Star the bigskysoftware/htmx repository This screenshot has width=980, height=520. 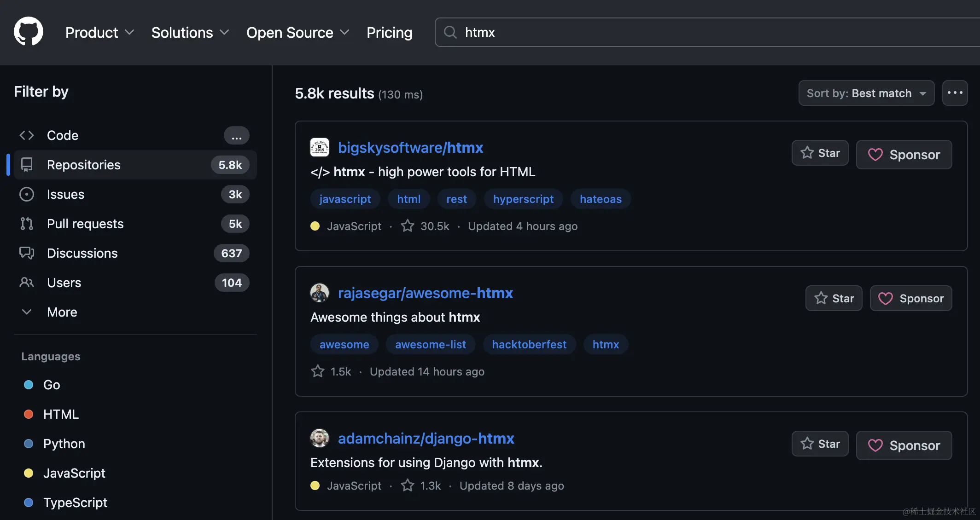coord(820,153)
